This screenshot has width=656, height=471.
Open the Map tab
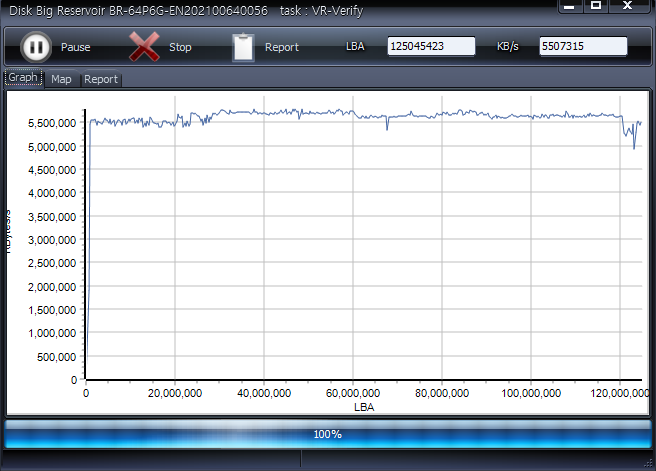tap(61, 79)
